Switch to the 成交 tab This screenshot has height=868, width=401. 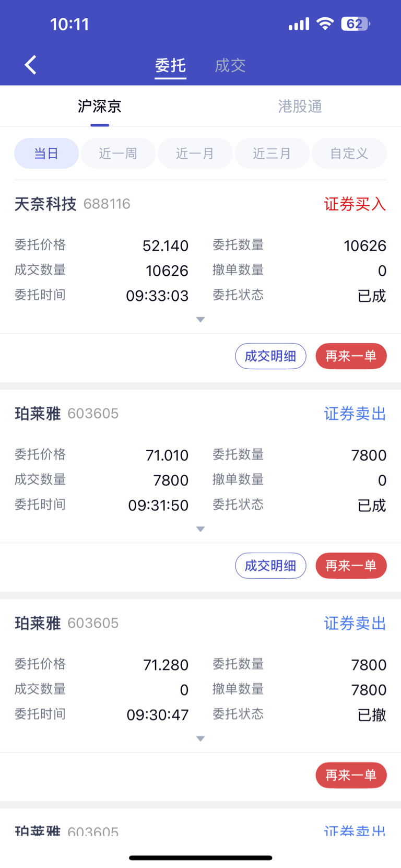[x=230, y=65]
